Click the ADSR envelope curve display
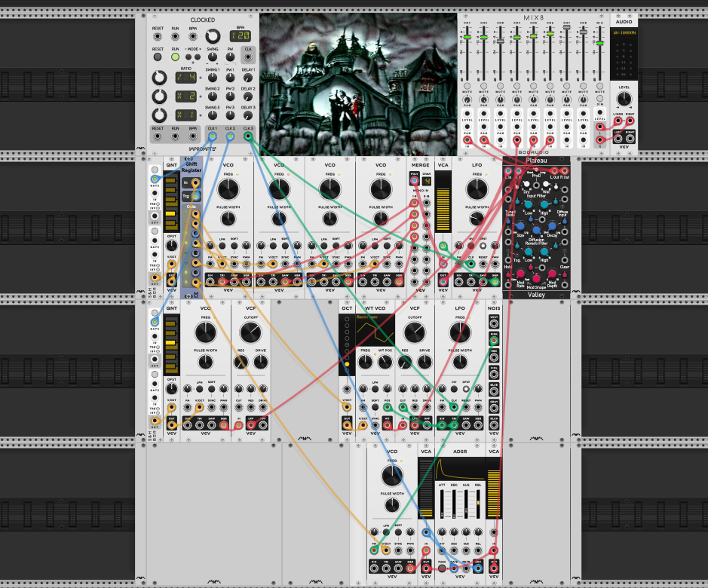708x588 pixels. tap(460, 469)
